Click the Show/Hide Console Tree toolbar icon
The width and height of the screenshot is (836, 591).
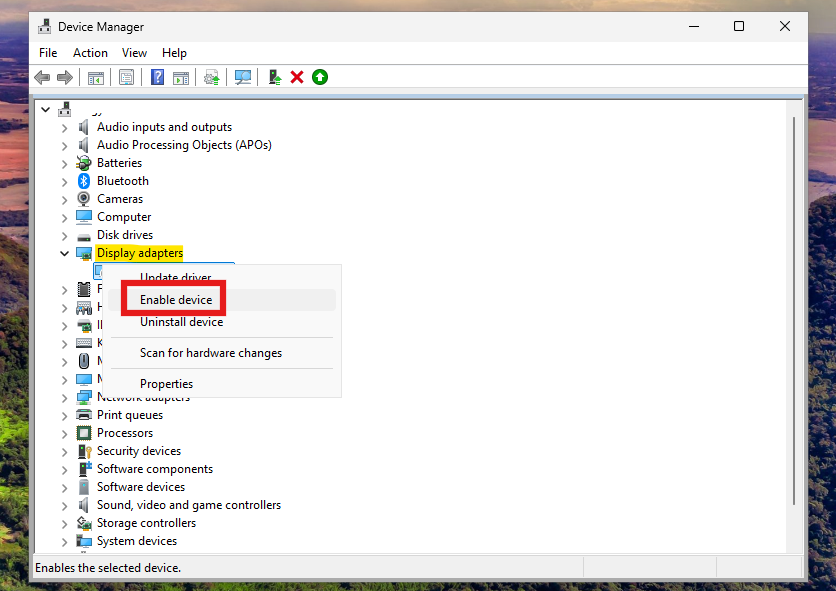click(x=96, y=77)
